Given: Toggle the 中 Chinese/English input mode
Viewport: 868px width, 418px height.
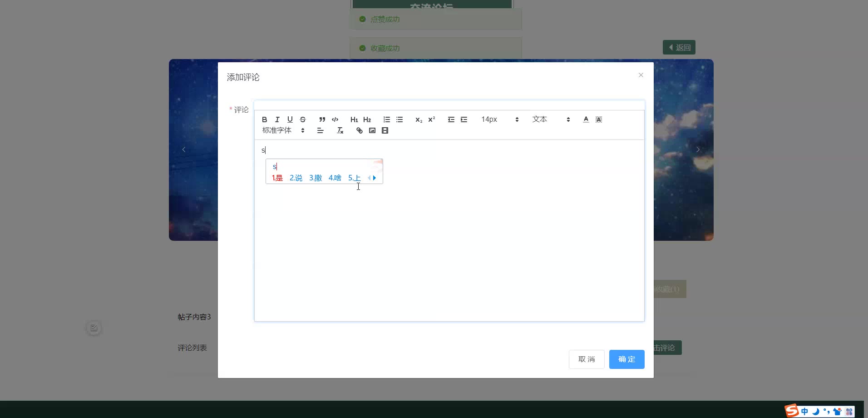Looking at the screenshot, I should tap(805, 412).
